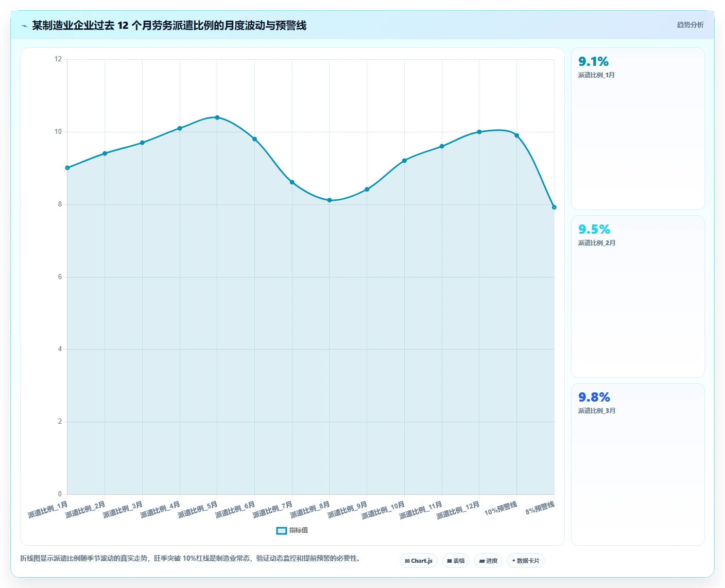
Task: Click the 派遣比例_2月 x-axis label
Action: pyautogui.click(x=85, y=510)
